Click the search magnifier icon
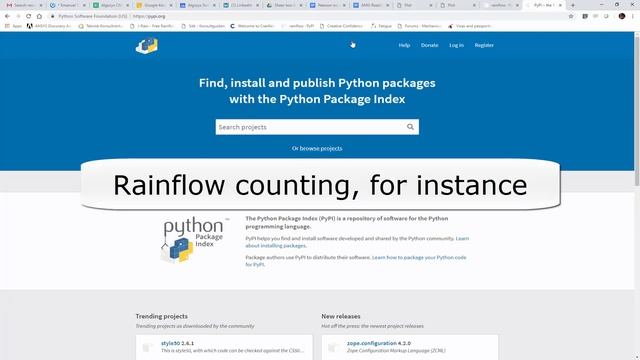The width and height of the screenshot is (640, 360). (410, 127)
